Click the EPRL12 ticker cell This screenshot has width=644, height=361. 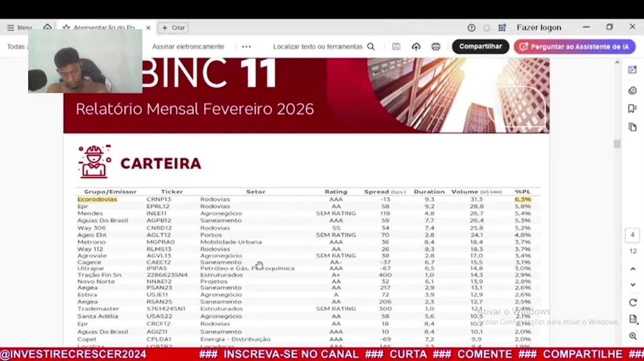[158, 207]
